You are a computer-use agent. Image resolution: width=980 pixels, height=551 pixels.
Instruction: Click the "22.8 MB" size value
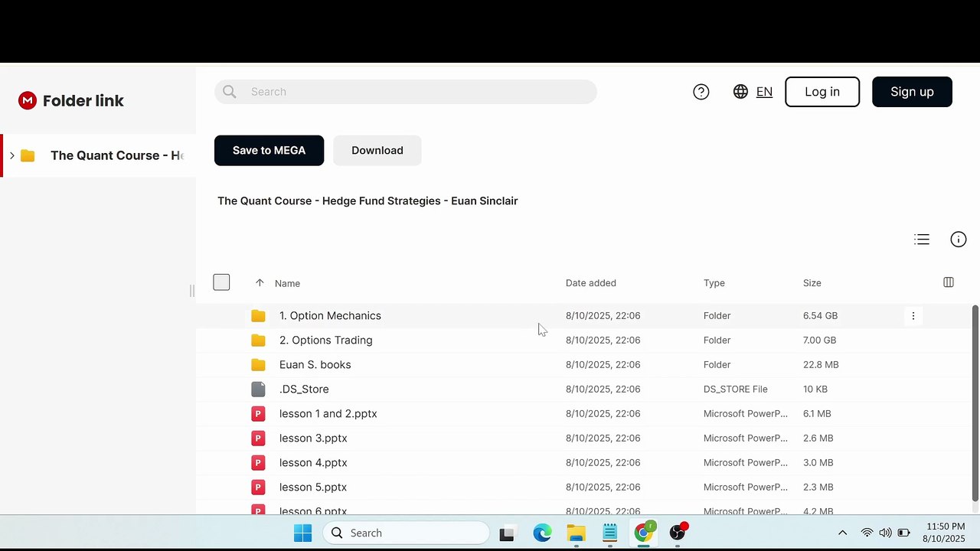(821, 364)
